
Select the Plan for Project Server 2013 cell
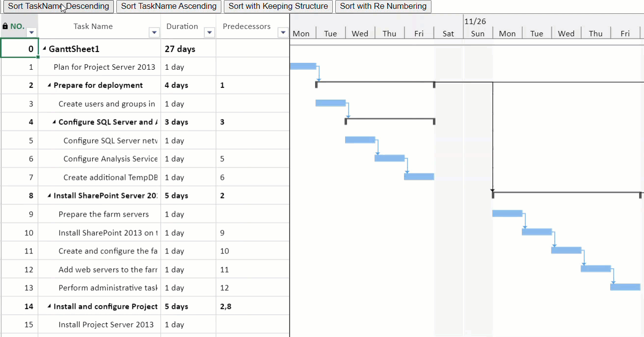coord(99,67)
